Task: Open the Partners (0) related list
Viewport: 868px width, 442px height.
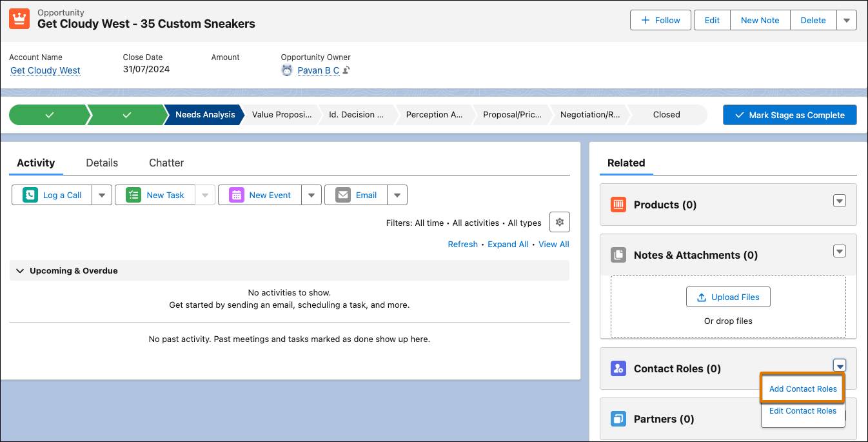Action: pos(664,419)
